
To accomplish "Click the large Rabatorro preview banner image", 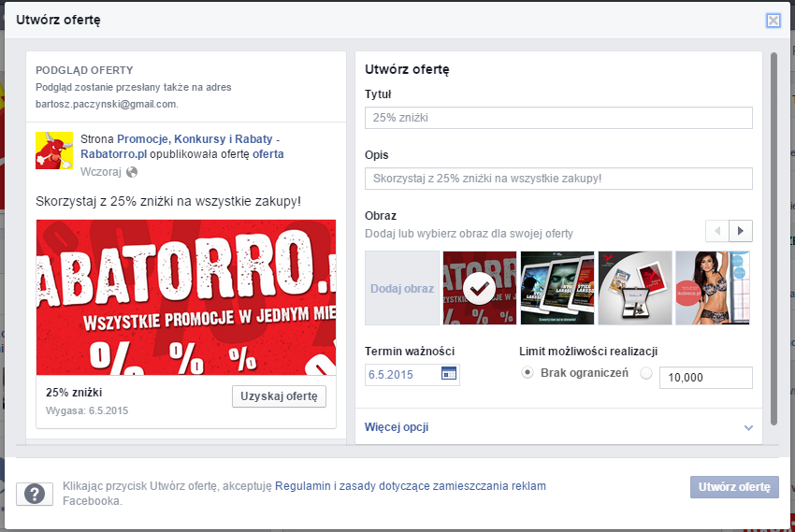I will 186,297.
